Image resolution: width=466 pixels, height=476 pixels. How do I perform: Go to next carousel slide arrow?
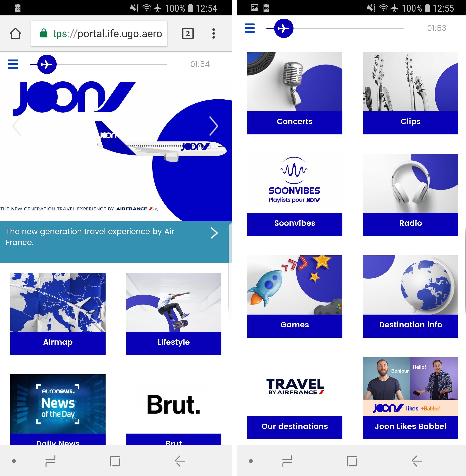pyautogui.click(x=213, y=126)
